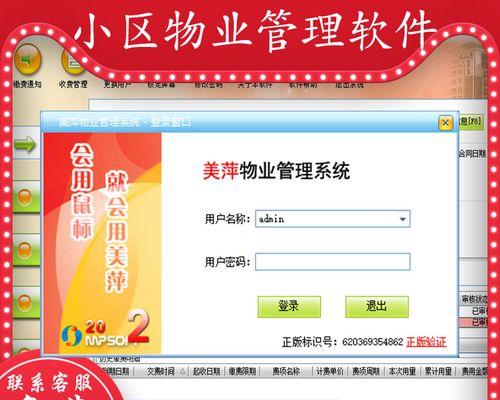This screenshot has width=500, height=400.
Task: Click the green 退出 button
Action: [377, 307]
